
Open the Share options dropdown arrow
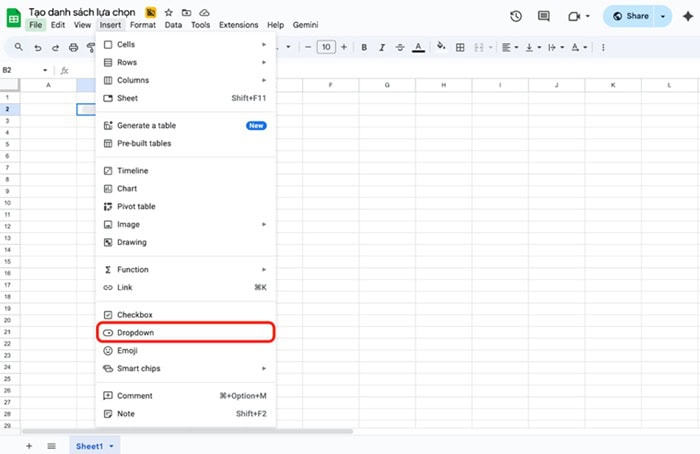(662, 16)
